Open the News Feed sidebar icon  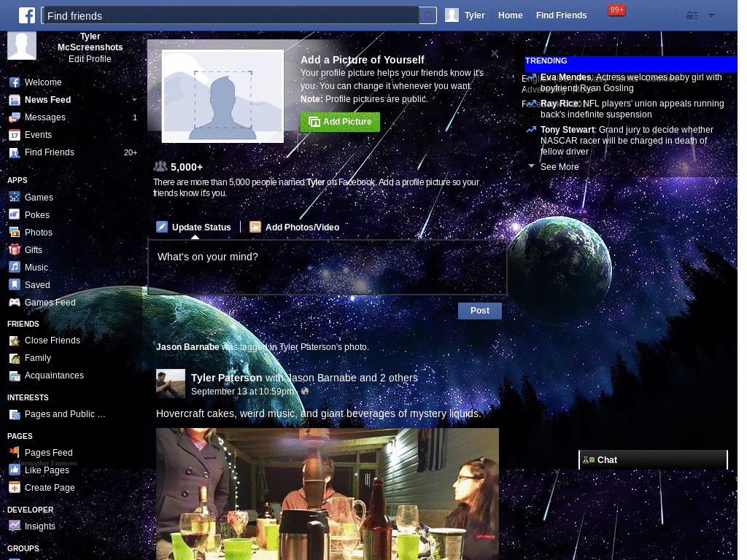pos(15,100)
